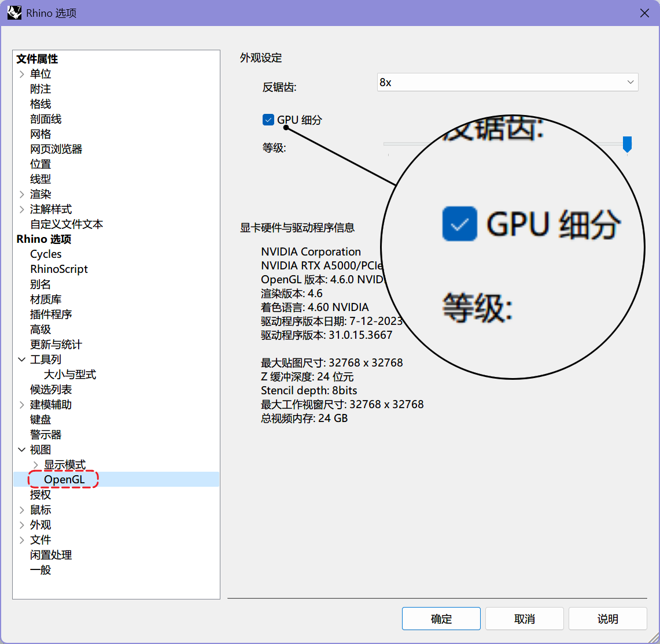The width and height of the screenshot is (660, 644).
Task: Expand the 注解样式 tree node
Action: coord(22,209)
